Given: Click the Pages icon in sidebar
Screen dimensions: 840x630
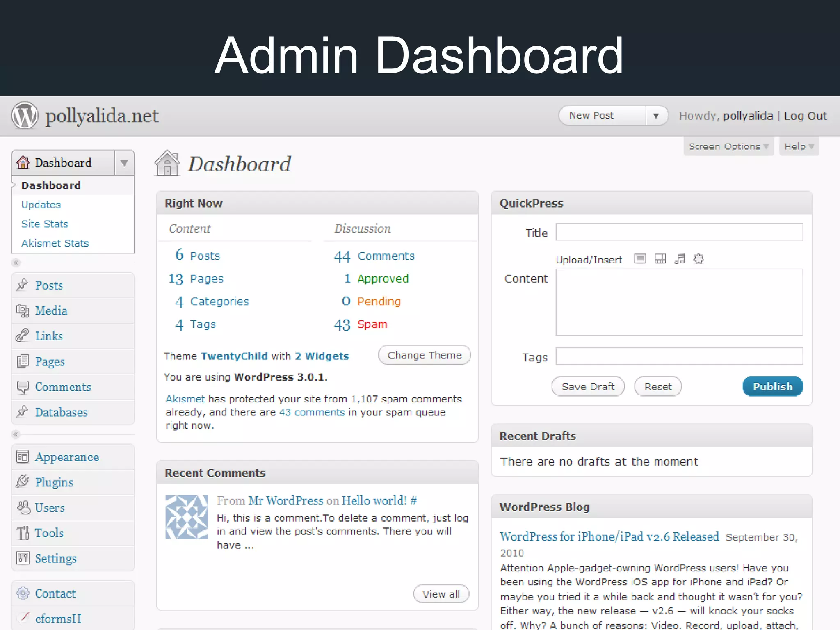Looking at the screenshot, I should (x=23, y=361).
